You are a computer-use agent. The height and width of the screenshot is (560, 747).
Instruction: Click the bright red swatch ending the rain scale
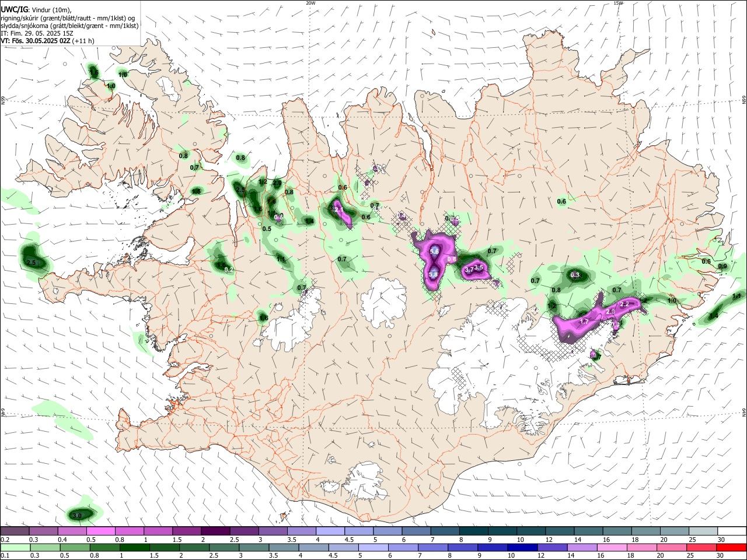coord(732,548)
